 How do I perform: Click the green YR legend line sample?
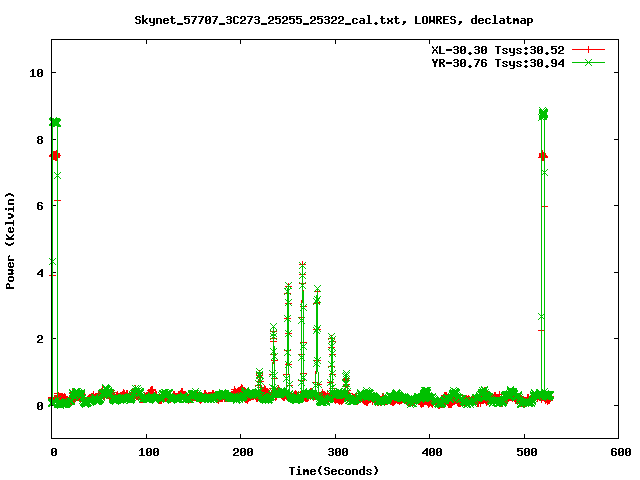click(588, 62)
